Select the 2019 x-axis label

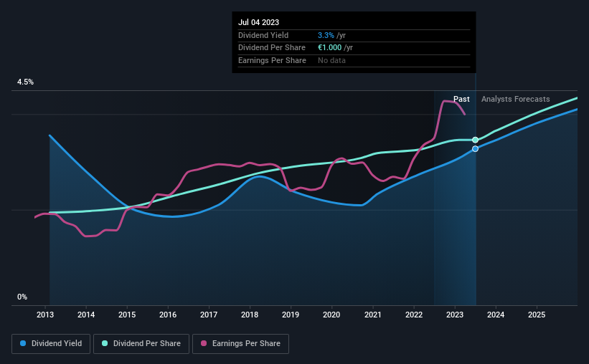291,315
